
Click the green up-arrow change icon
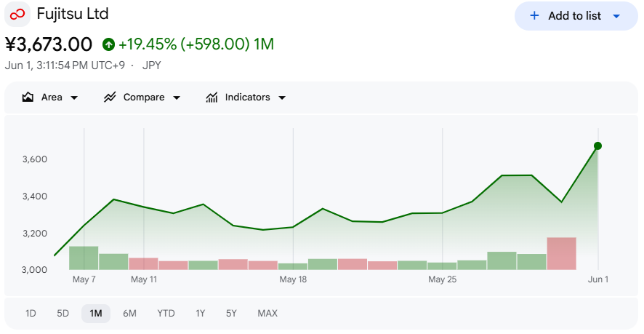pyautogui.click(x=108, y=44)
